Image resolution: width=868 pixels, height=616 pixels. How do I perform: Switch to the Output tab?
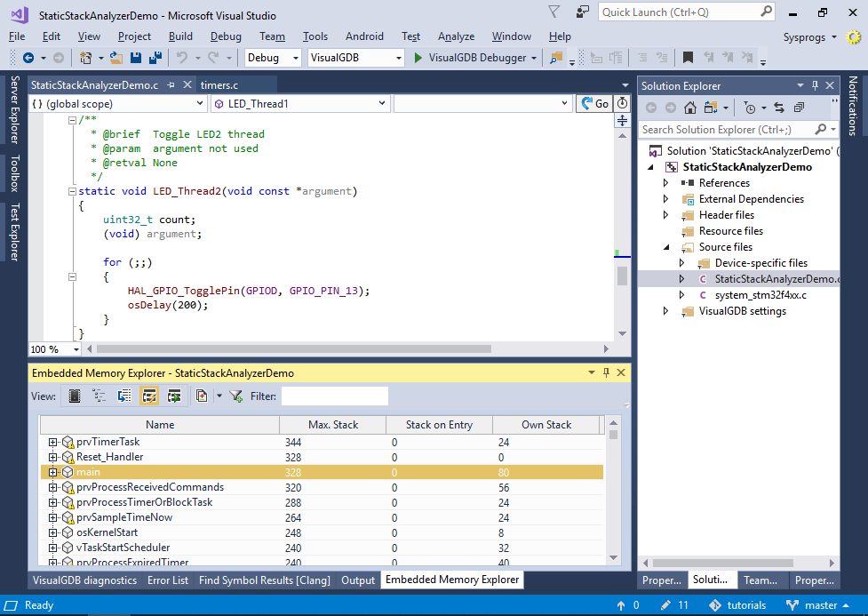(358, 580)
